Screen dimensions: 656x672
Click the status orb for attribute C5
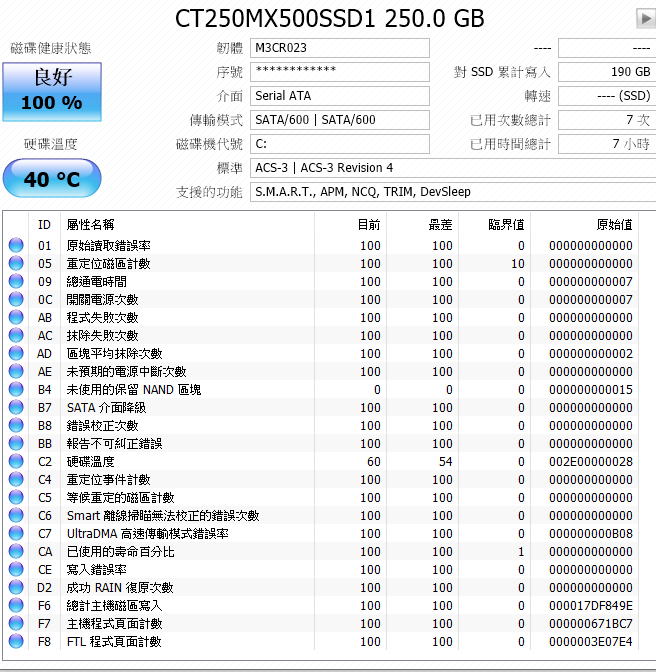pos(16,497)
